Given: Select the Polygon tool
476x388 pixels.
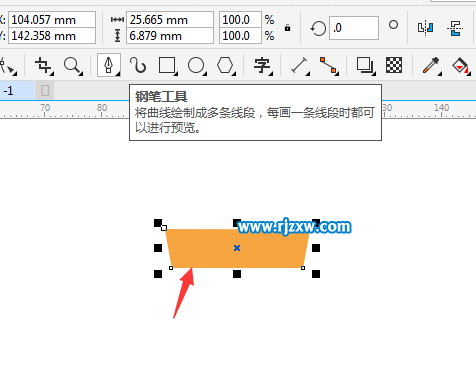Looking at the screenshot, I should tap(226, 65).
